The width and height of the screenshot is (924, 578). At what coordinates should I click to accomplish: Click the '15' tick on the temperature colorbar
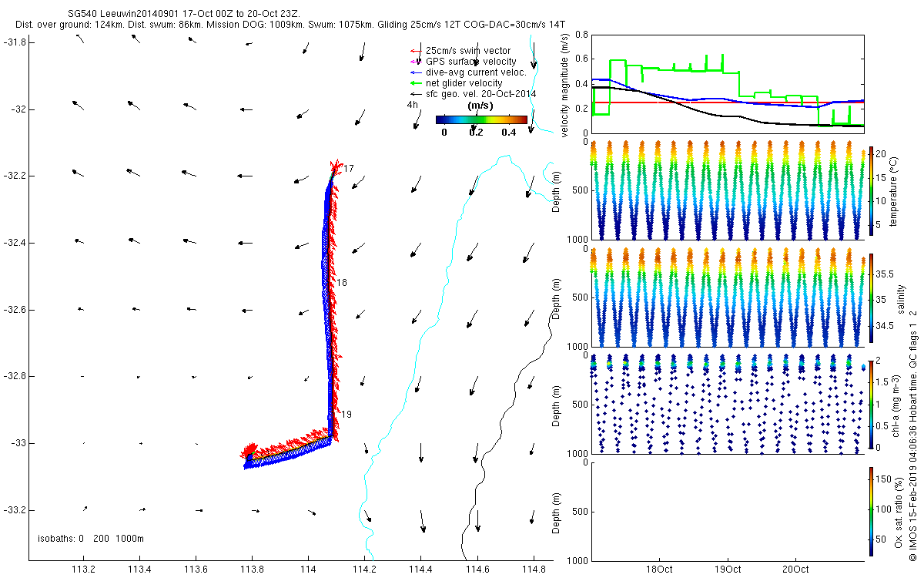[879, 176]
